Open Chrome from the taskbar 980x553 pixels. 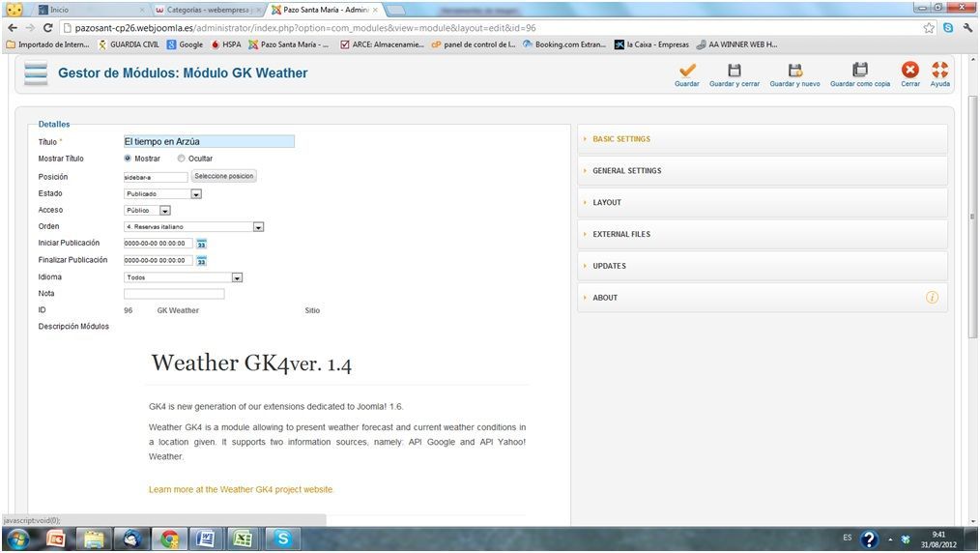[169, 538]
